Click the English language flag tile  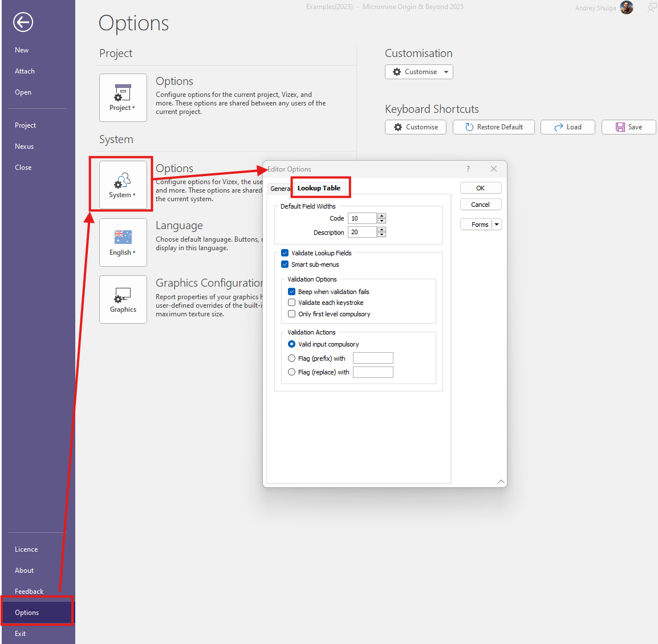pyautogui.click(x=123, y=242)
